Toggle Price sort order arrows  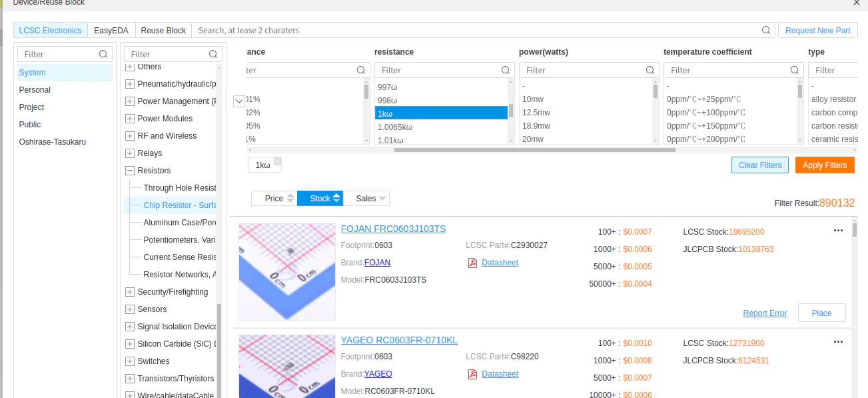point(290,199)
